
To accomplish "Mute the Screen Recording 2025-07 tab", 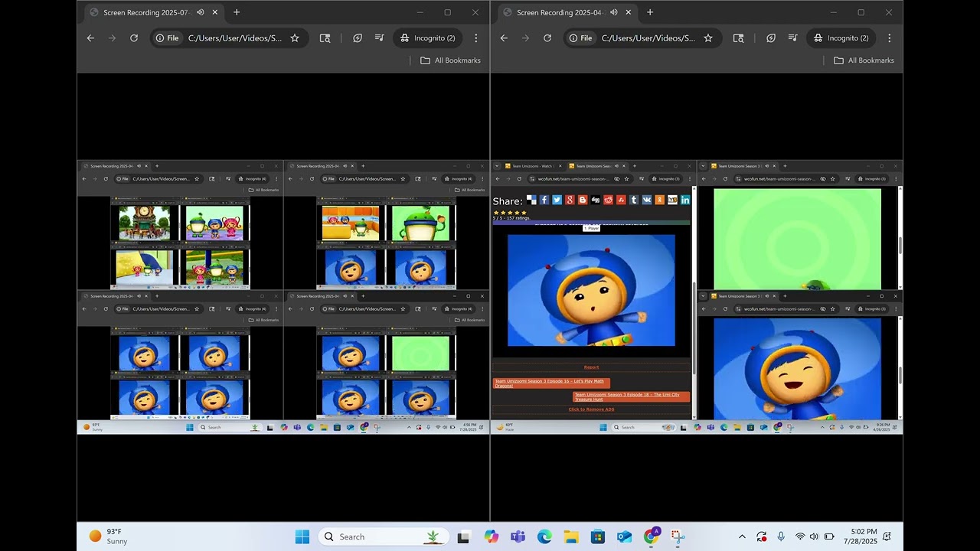I will [201, 12].
